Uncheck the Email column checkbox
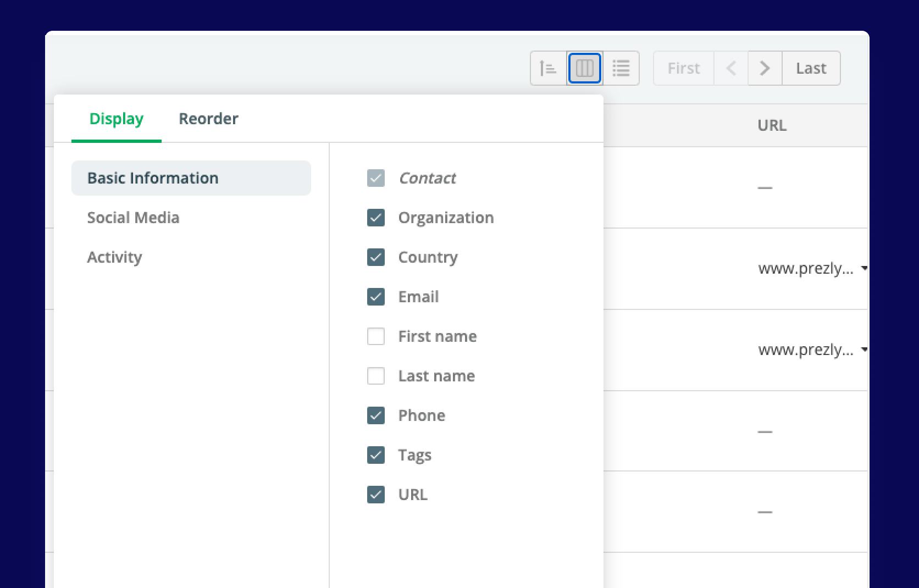919x588 pixels. tap(376, 297)
